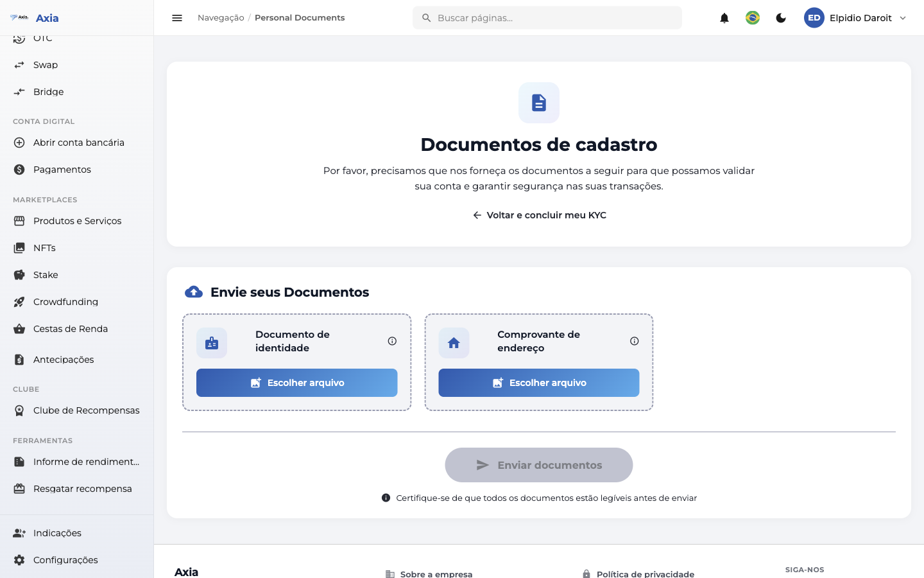This screenshot has height=578, width=924.
Task: Open Sobre a empresa footer link
Action: (x=436, y=574)
